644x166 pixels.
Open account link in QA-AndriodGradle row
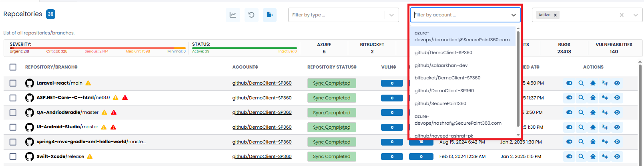point(262,112)
